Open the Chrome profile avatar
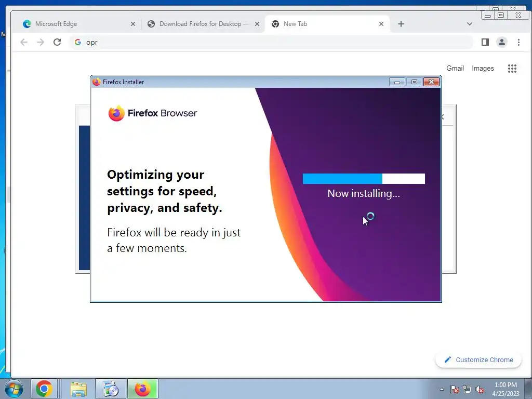 [x=502, y=42]
